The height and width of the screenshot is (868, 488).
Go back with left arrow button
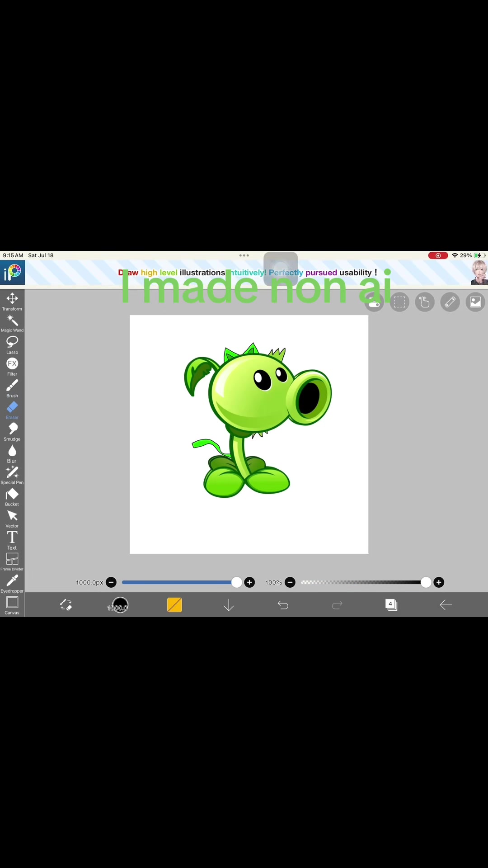click(x=446, y=605)
